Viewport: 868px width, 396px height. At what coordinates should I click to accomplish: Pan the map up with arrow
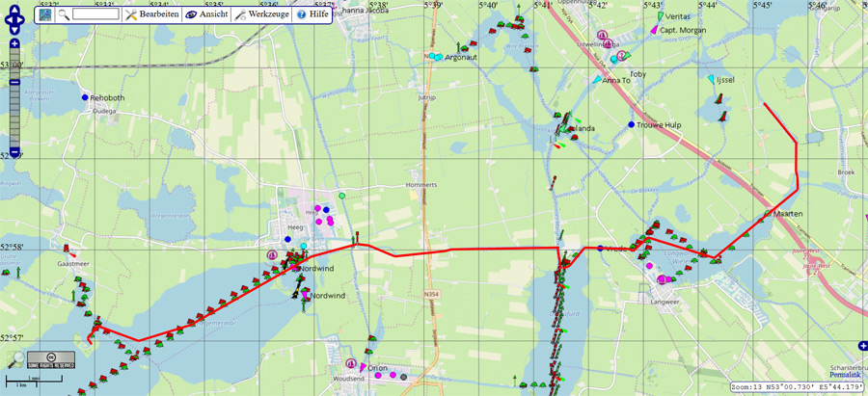point(14,9)
